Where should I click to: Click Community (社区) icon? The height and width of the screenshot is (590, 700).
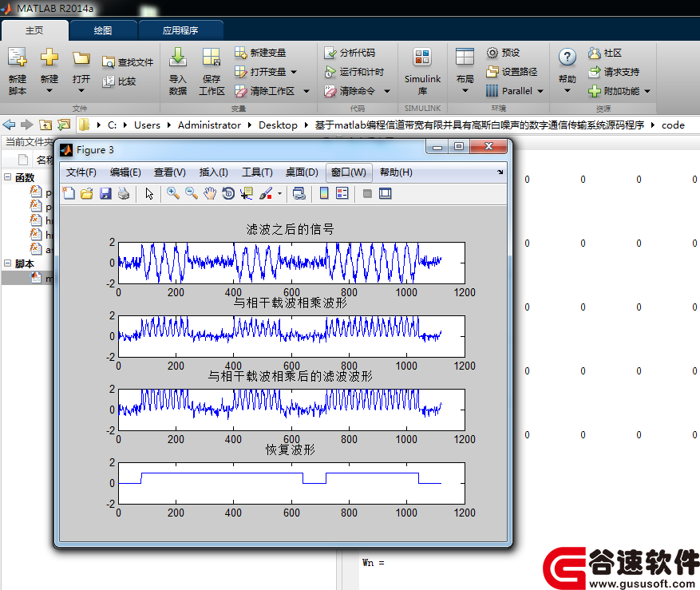594,53
